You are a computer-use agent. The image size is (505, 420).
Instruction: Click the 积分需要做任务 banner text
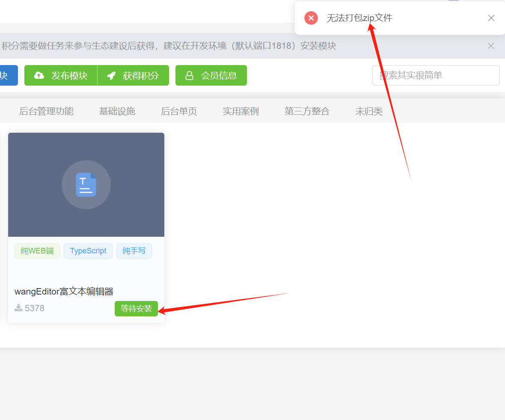[x=169, y=46]
